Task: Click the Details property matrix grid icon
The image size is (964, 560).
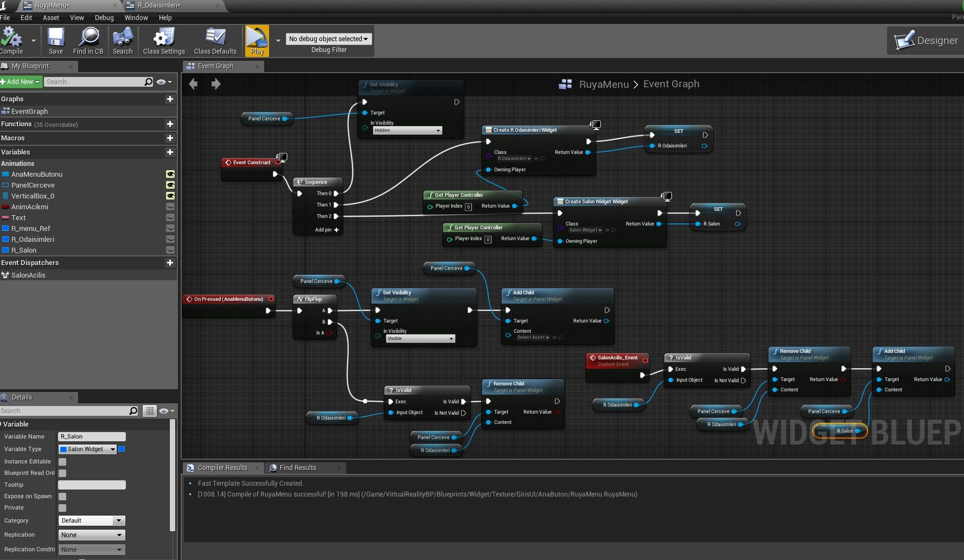Action: tap(150, 411)
